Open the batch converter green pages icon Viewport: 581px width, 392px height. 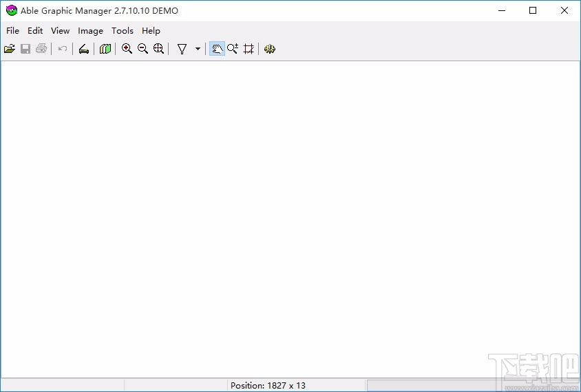point(105,49)
